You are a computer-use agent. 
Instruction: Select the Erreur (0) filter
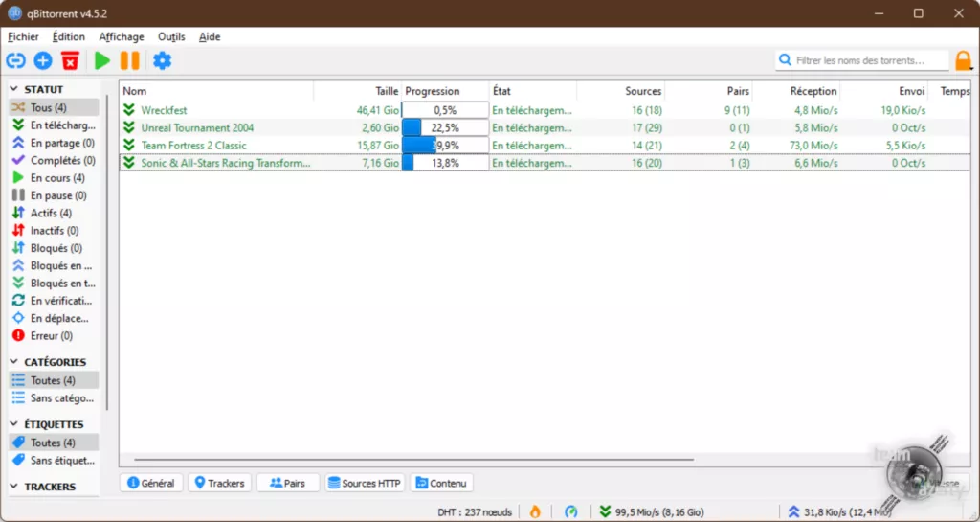pyautogui.click(x=54, y=335)
